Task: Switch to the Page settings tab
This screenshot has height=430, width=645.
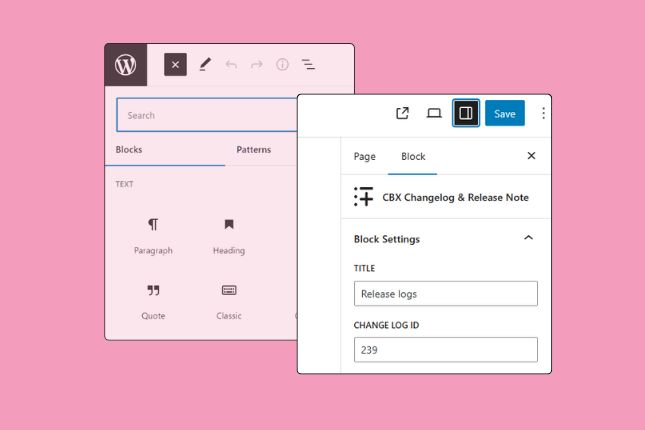Action: tap(364, 157)
